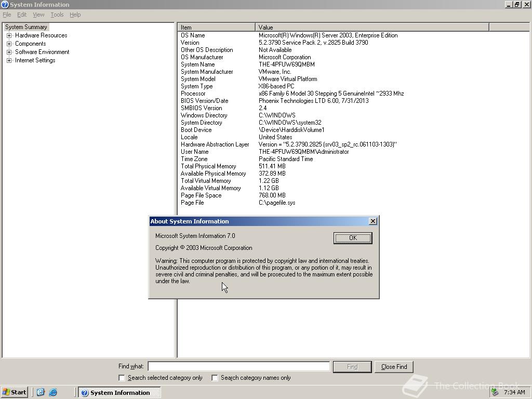
Task: Click the taskbar clock showing 7:34 AM
Action: click(514, 392)
